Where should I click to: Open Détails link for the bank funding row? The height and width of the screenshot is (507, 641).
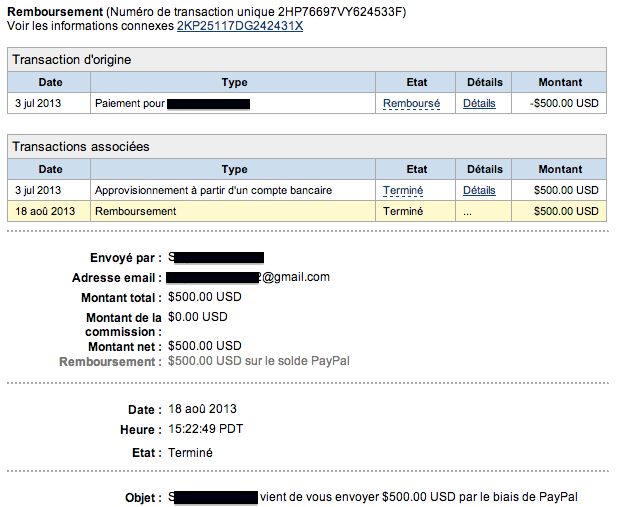(479, 191)
